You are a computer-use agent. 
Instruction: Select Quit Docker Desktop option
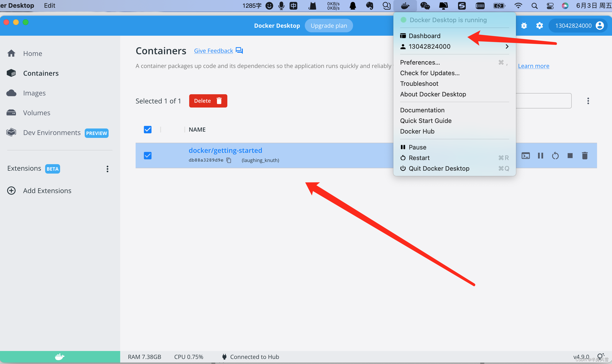click(438, 168)
